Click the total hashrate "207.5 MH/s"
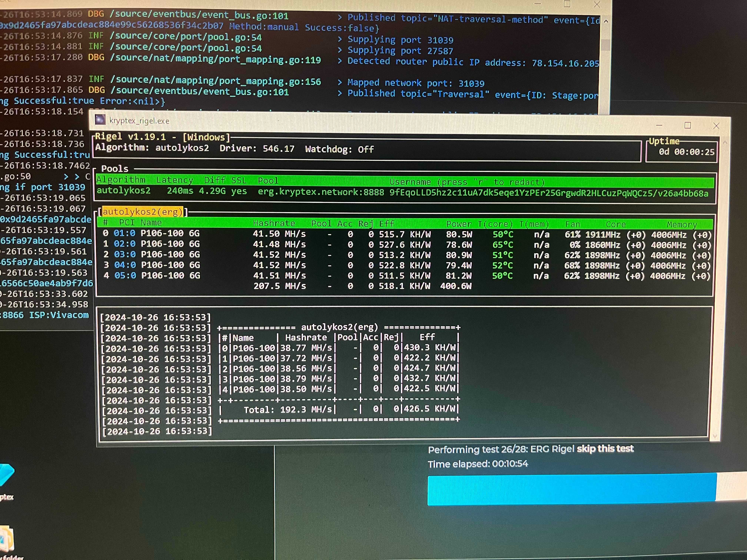Screen dimensions: 747x560 280,286
